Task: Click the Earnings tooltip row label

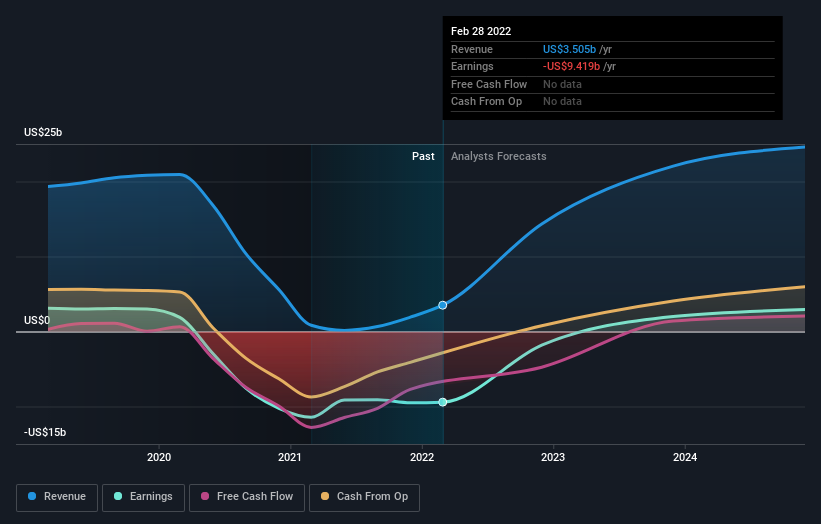Action: [x=472, y=66]
